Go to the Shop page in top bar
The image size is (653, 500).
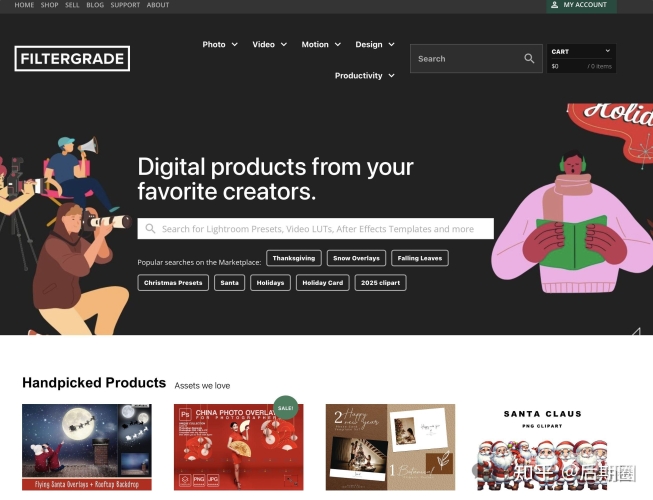point(50,5)
